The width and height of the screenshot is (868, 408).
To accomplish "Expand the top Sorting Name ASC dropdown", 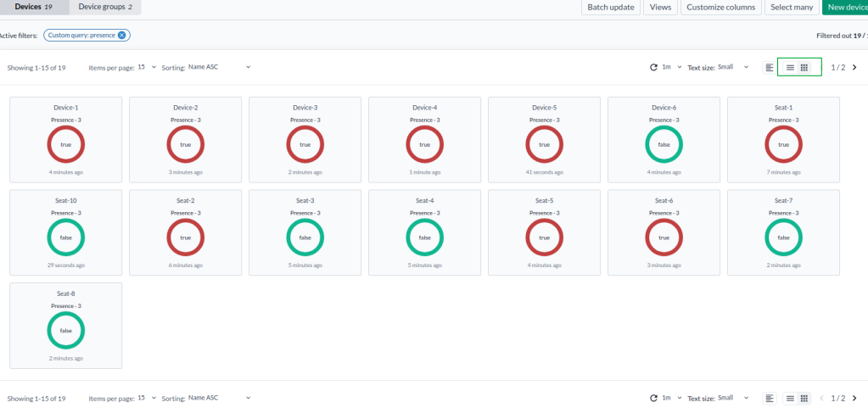I will [x=219, y=67].
